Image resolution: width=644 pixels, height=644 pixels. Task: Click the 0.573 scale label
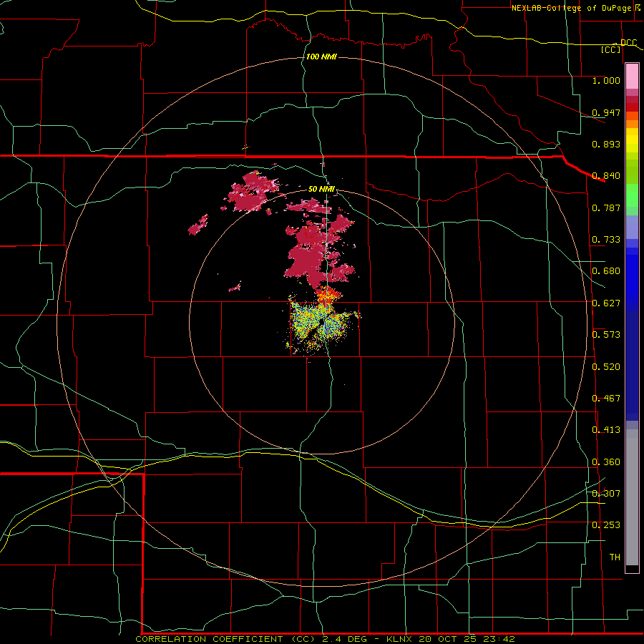(606, 335)
